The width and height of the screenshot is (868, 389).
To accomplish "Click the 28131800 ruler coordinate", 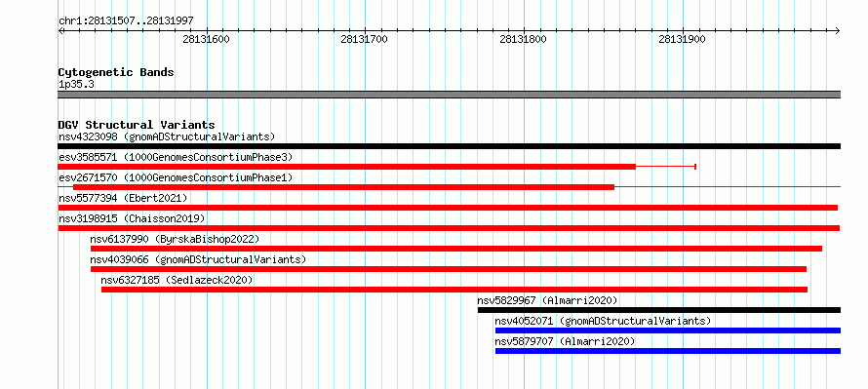I will point(523,39).
